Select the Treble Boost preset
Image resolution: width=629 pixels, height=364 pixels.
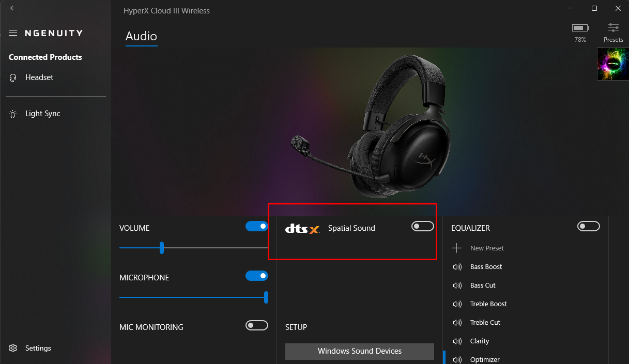click(x=488, y=304)
